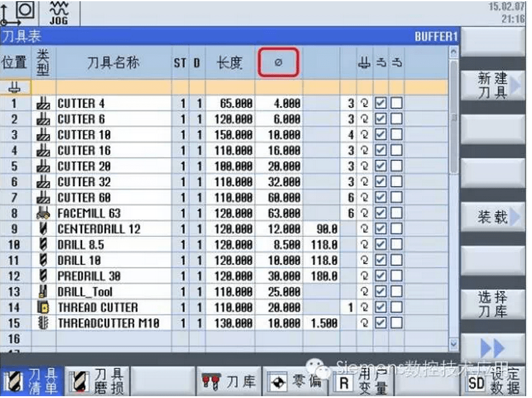The image size is (532, 398).
Task: Click the DRILL_Tool type icon
Action: [43, 292]
